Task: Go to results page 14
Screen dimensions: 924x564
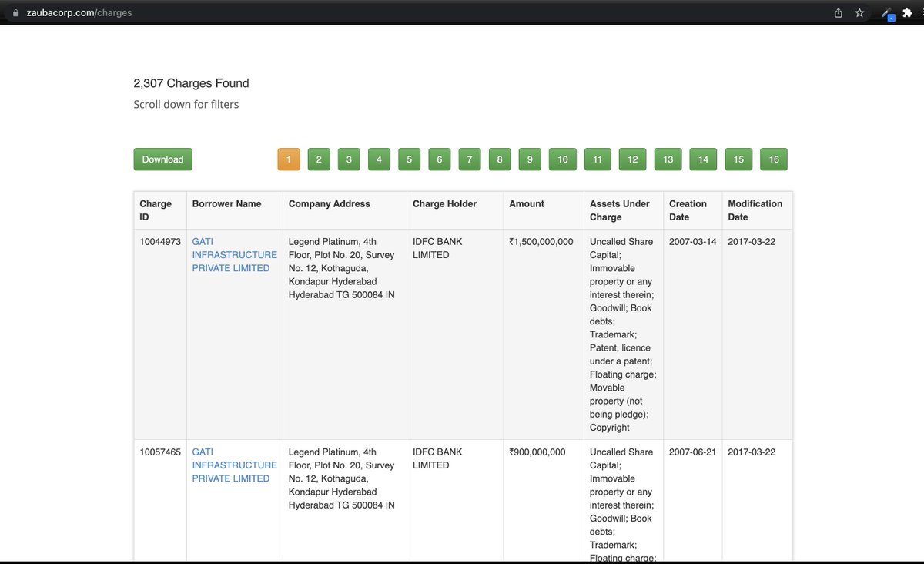Action: [703, 159]
